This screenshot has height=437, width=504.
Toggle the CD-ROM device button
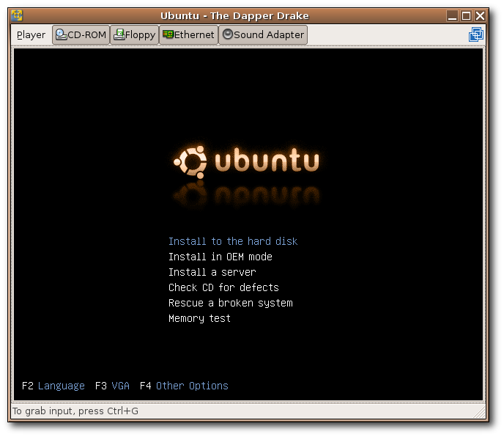[81, 34]
